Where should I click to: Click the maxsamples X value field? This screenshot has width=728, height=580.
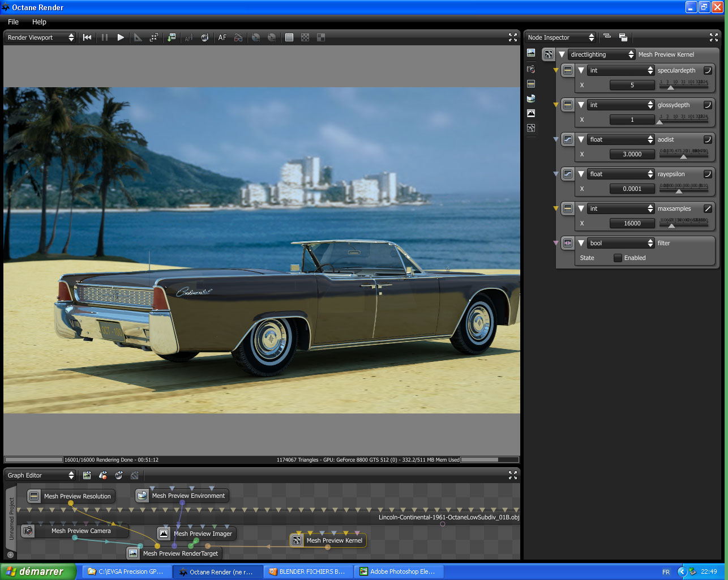(632, 223)
